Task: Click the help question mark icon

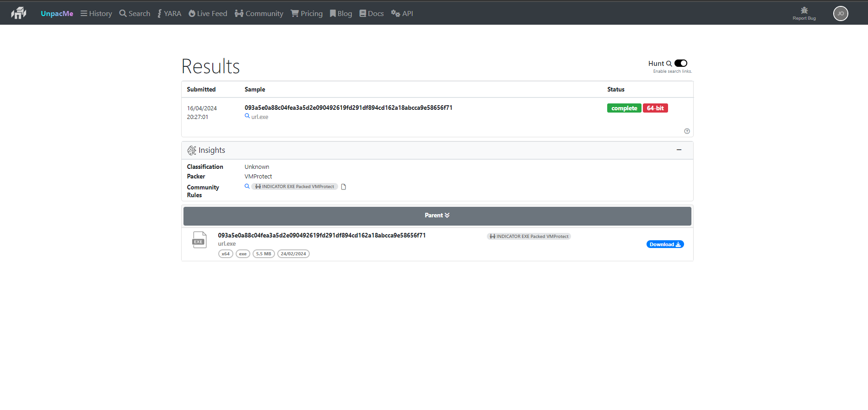Action: tap(687, 131)
